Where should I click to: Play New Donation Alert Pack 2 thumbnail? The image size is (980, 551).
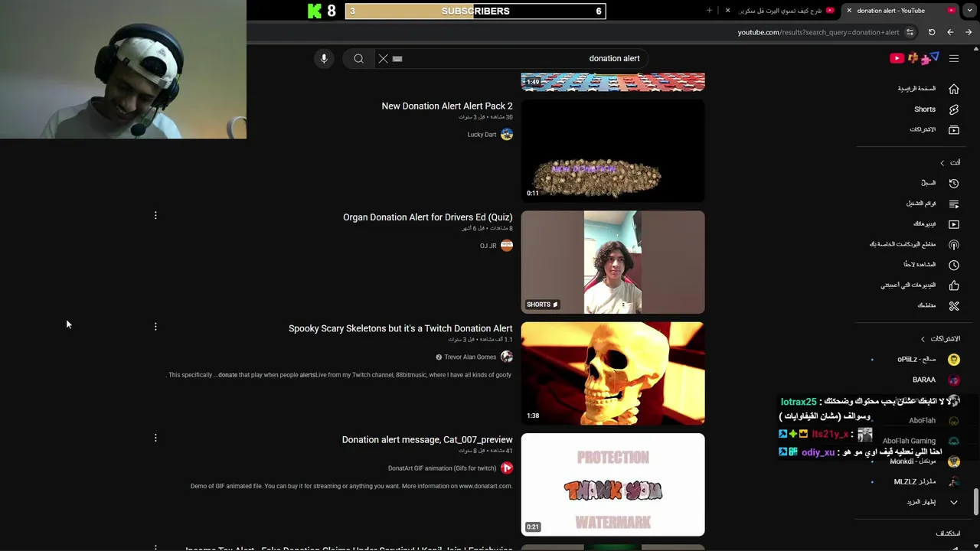(612, 151)
